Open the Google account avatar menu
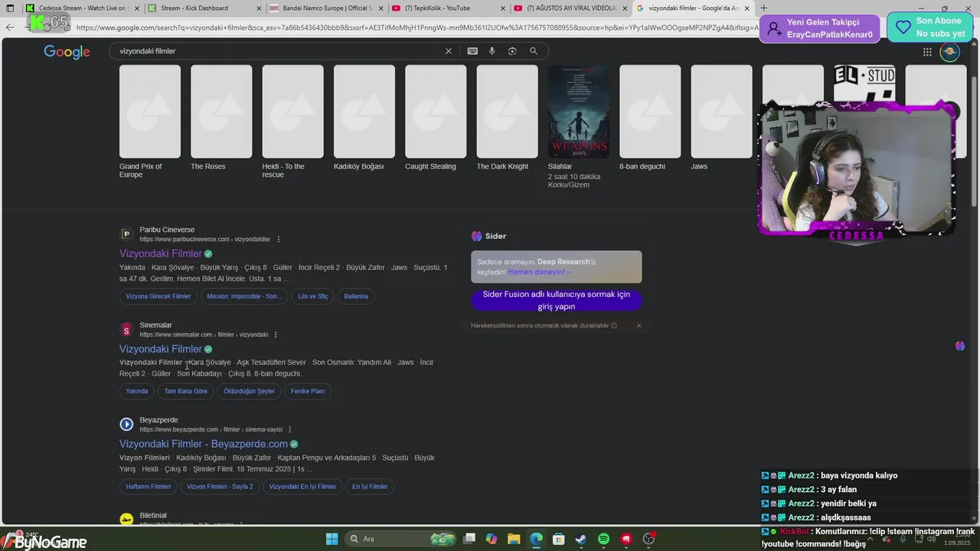 click(949, 52)
